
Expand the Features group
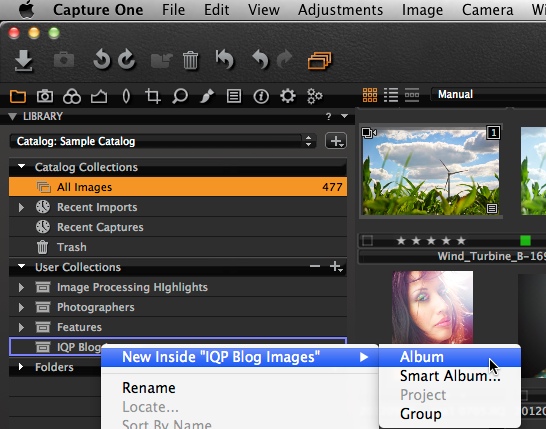click(x=21, y=327)
